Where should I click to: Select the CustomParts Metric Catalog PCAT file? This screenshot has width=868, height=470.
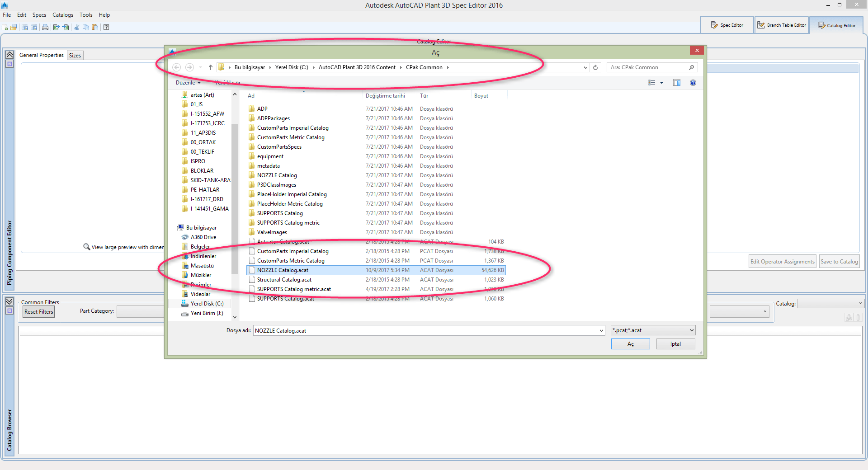pos(376,261)
